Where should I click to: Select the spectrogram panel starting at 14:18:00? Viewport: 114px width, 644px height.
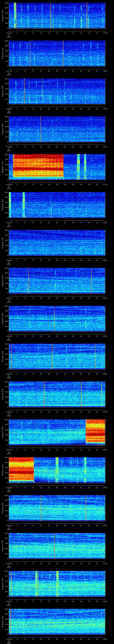coord(57,91)
